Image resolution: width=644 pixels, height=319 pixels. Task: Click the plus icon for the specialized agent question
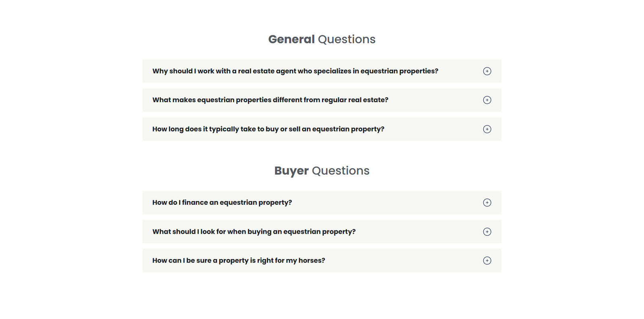point(487,71)
